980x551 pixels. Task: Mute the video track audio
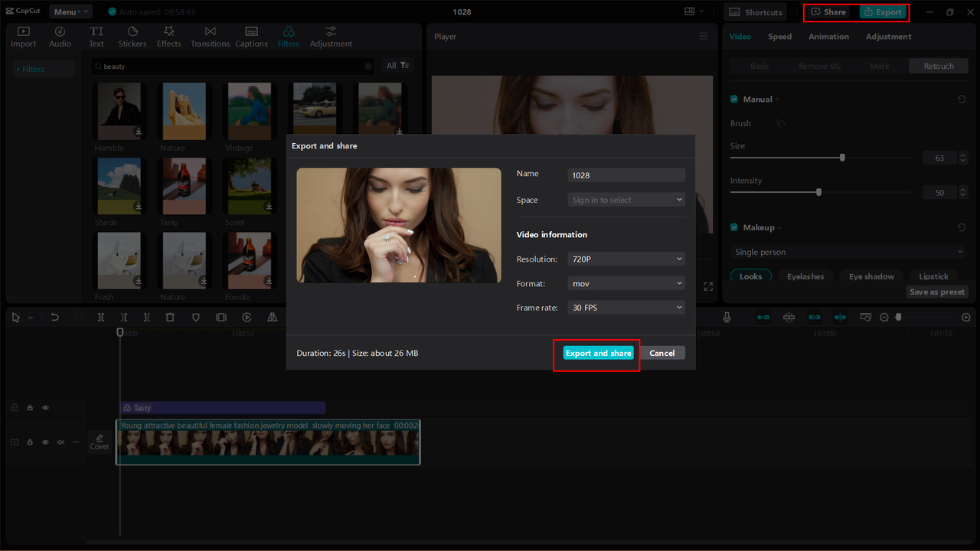60,442
